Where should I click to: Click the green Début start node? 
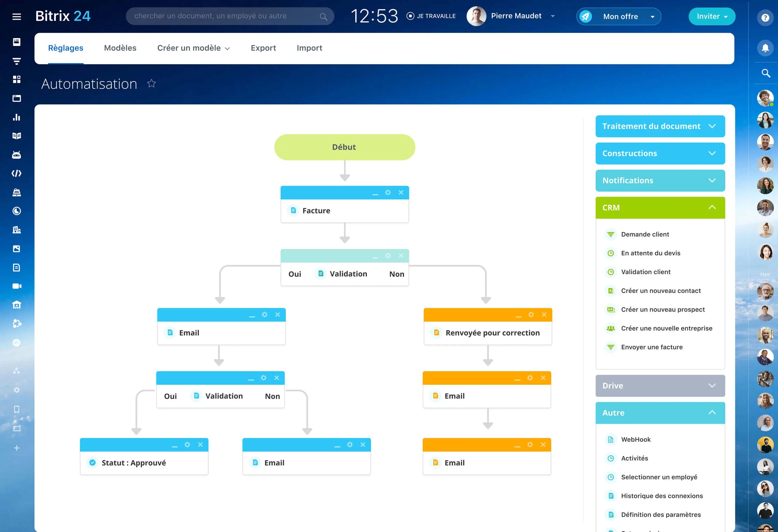coord(344,147)
